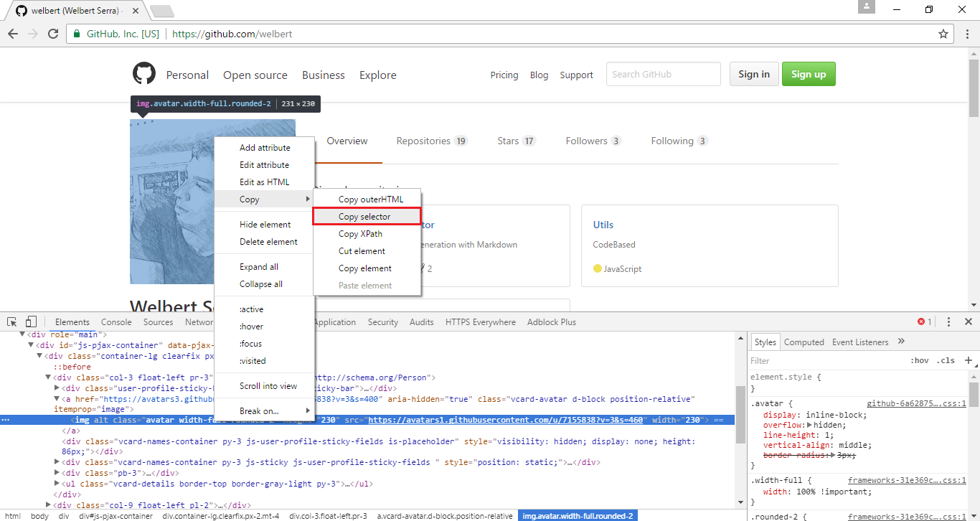Click the green Sign up button
The width and height of the screenshot is (980, 521).
[x=809, y=74]
